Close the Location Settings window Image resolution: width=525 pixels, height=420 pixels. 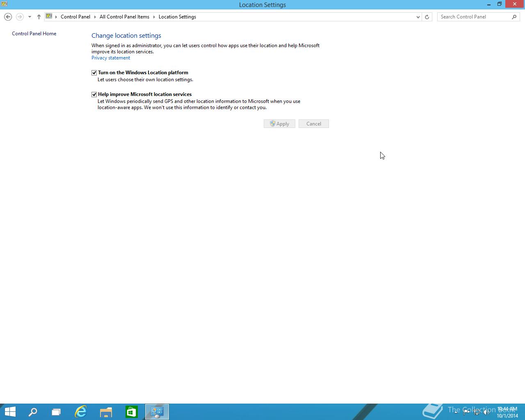[515, 4]
